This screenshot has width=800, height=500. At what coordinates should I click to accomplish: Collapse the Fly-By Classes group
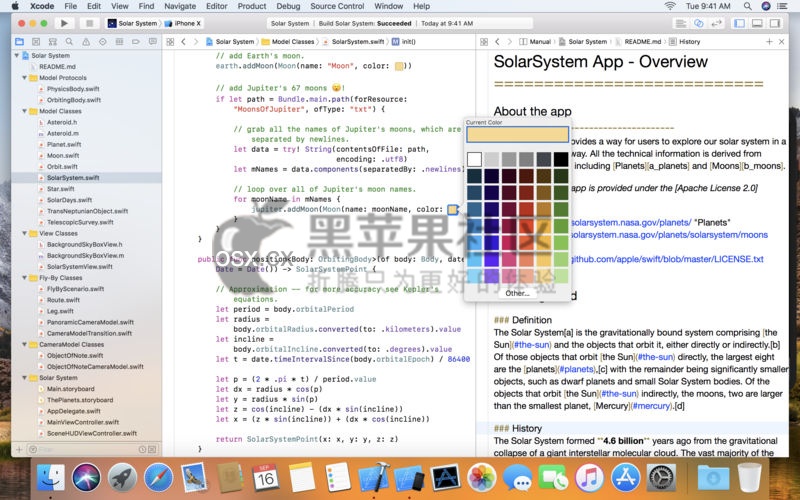pyautogui.click(x=24, y=278)
